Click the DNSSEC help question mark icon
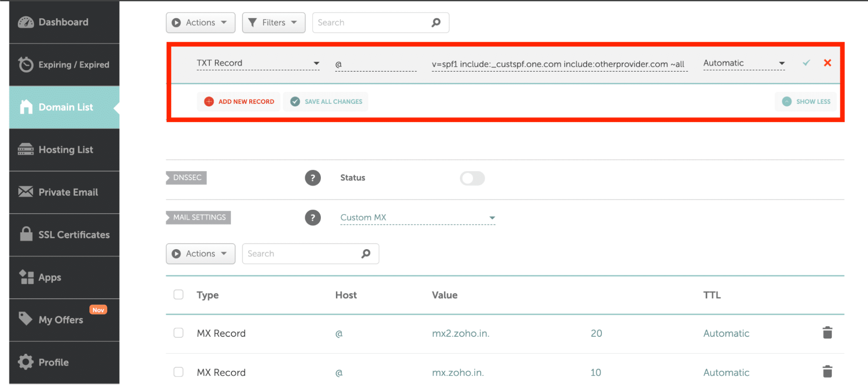Screen dimensions: 868x392 click(x=313, y=178)
